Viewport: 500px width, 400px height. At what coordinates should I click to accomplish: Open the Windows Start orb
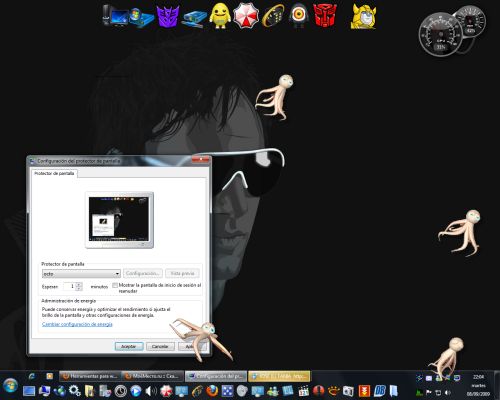coord(10,386)
